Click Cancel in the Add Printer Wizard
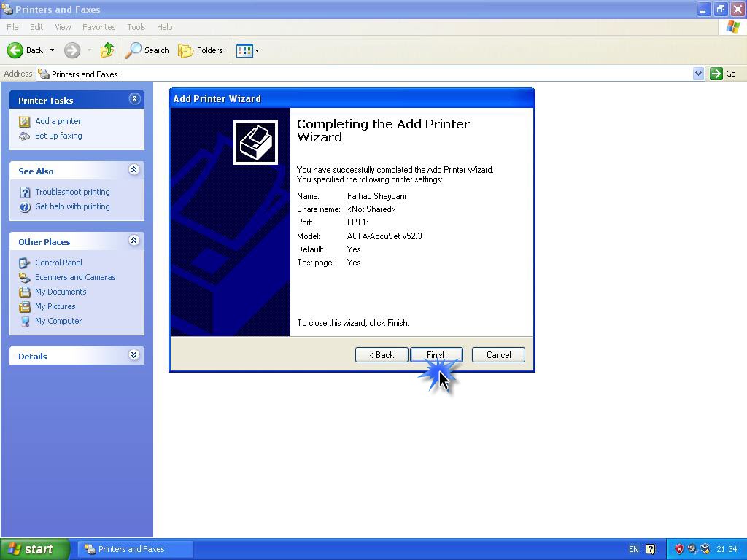Image resolution: width=747 pixels, height=560 pixels. [498, 355]
